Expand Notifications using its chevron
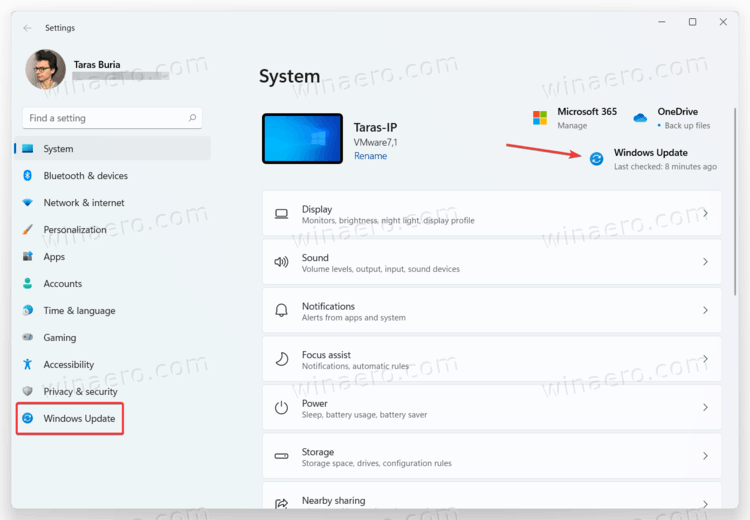Screen dimensions: 750x520 (x=705, y=310)
